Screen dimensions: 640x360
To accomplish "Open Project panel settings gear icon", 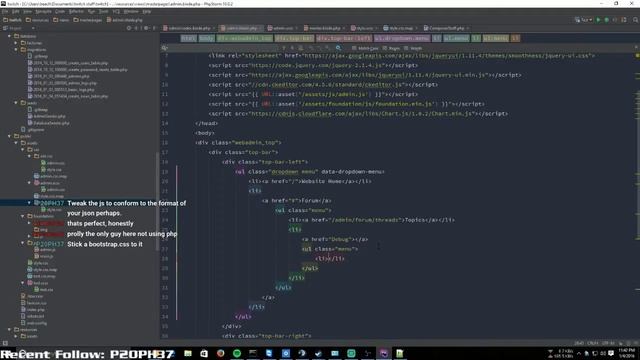I will point(146,28).
